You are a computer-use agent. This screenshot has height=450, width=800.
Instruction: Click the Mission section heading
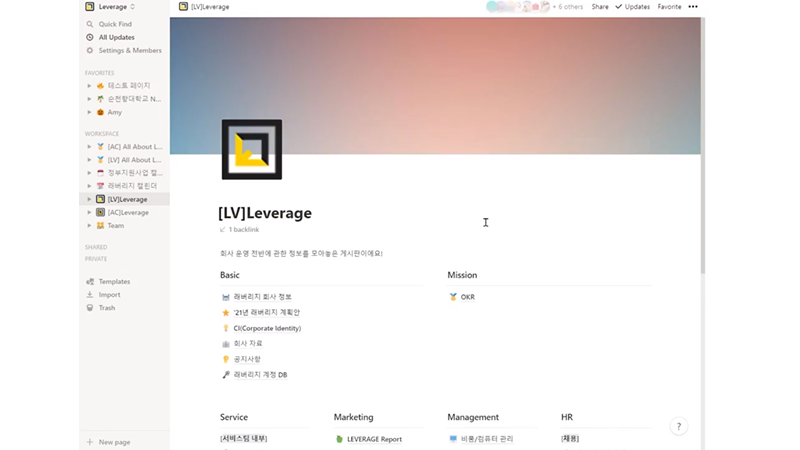462,275
